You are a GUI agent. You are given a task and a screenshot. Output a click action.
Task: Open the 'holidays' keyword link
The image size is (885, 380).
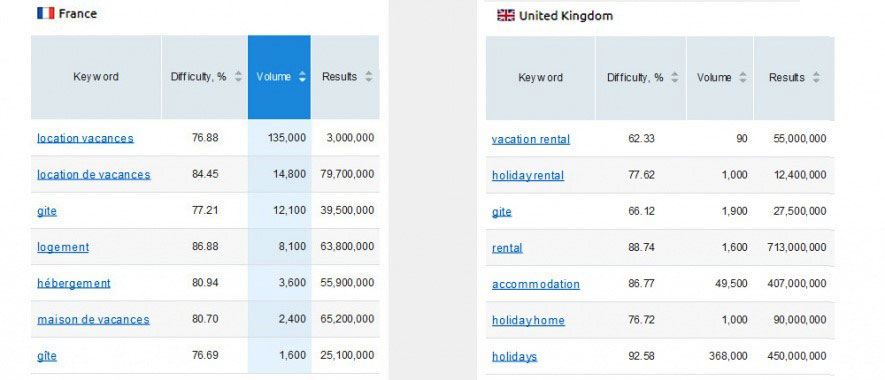514,356
